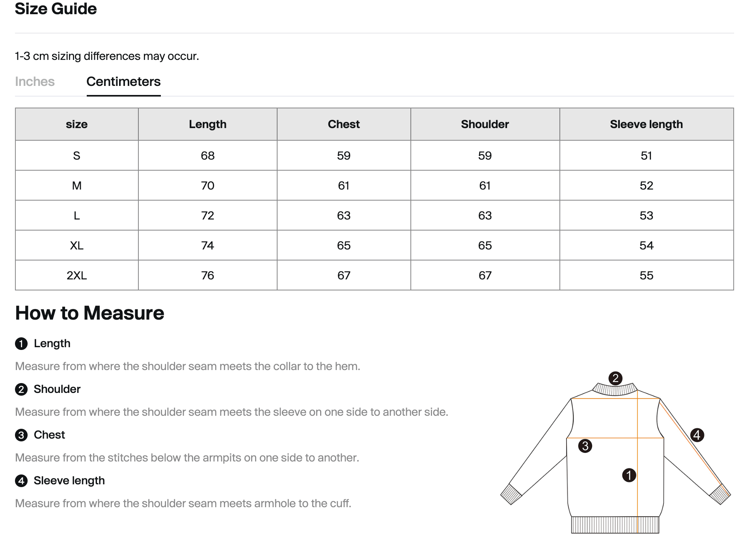The width and height of the screenshot is (740, 560).
Task: Click the S size row label
Action: click(77, 156)
